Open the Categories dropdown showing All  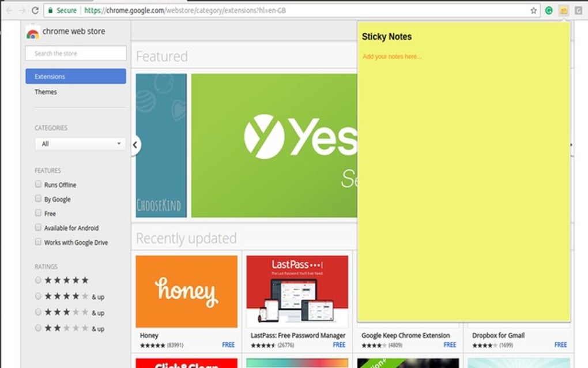point(80,144)
